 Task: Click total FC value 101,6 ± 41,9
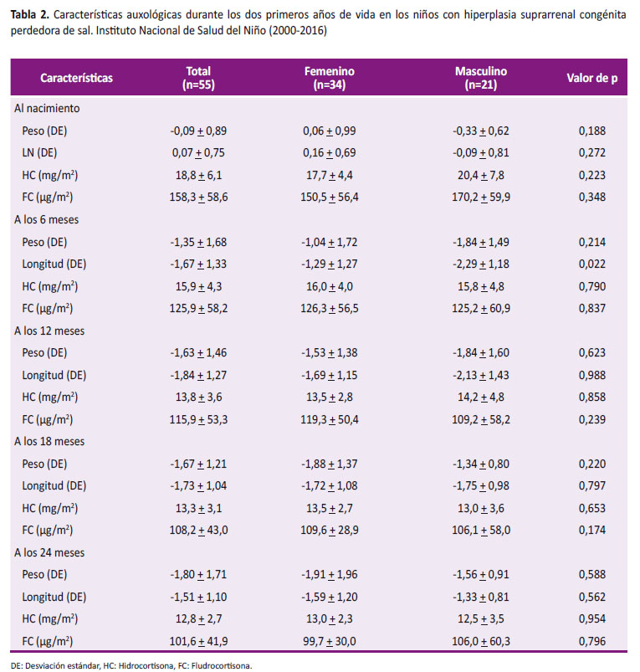point(198,642)
